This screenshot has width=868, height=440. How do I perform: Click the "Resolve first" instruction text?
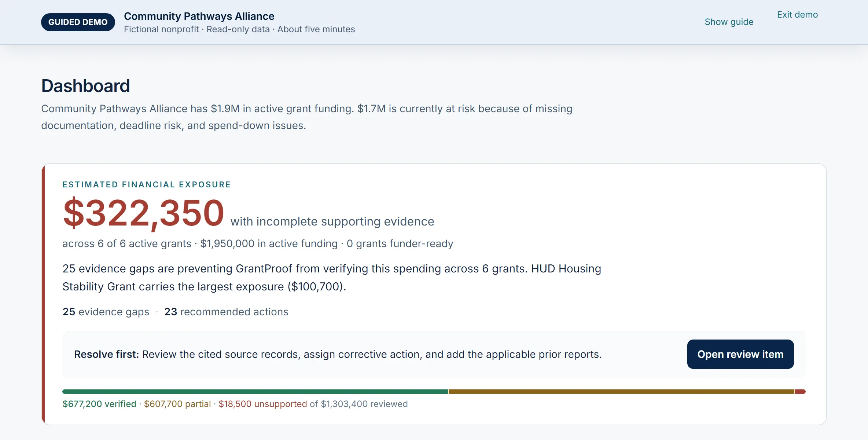tap(338, 354)
